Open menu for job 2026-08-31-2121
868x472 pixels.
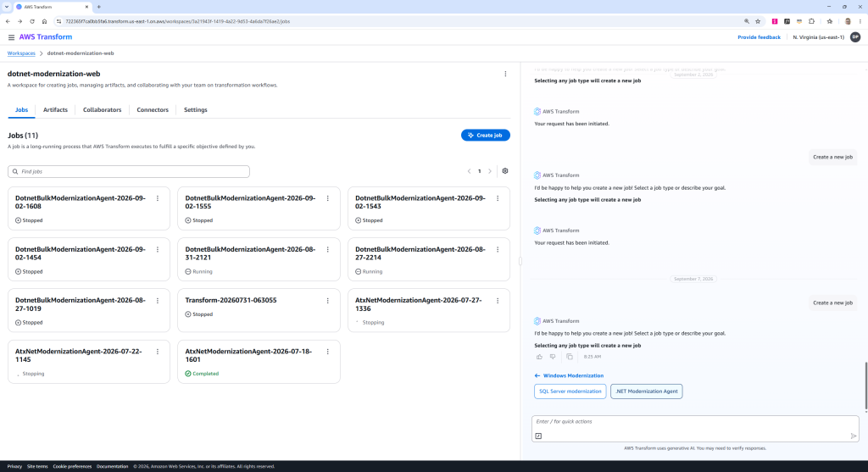pyautogui.click(x=328, y=249)
